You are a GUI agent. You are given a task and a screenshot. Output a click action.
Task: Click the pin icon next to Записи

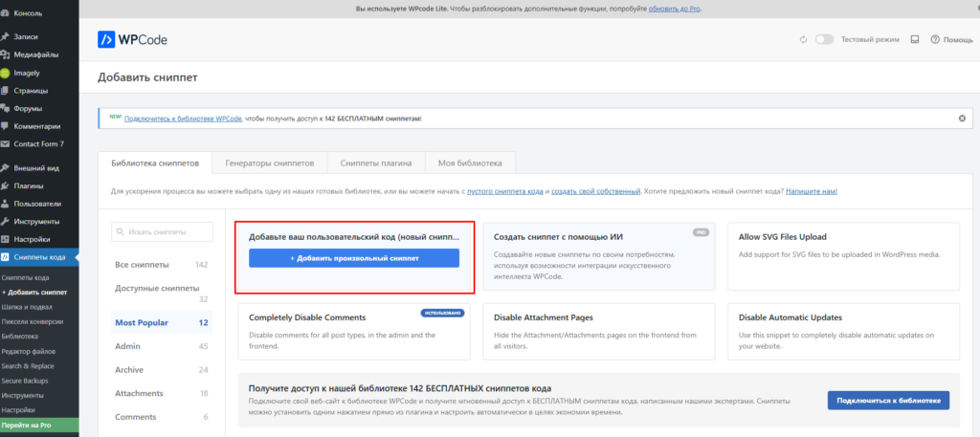point(5,37)
